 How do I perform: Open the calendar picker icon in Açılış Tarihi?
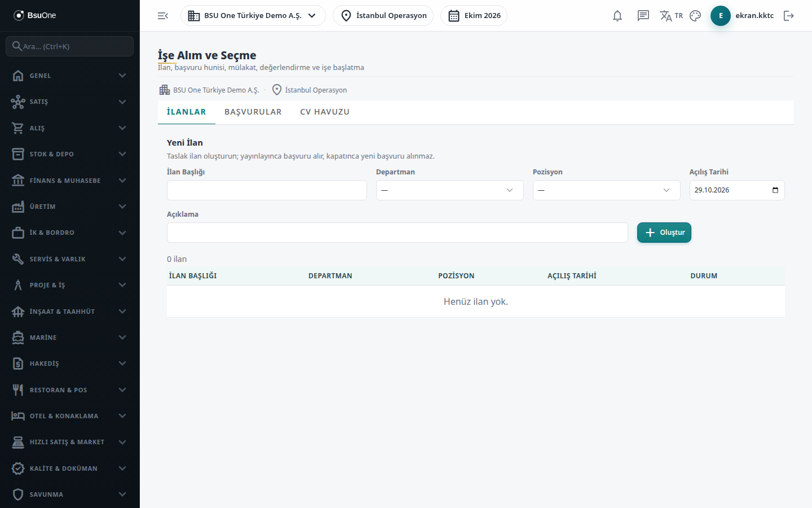coord(775,190)
